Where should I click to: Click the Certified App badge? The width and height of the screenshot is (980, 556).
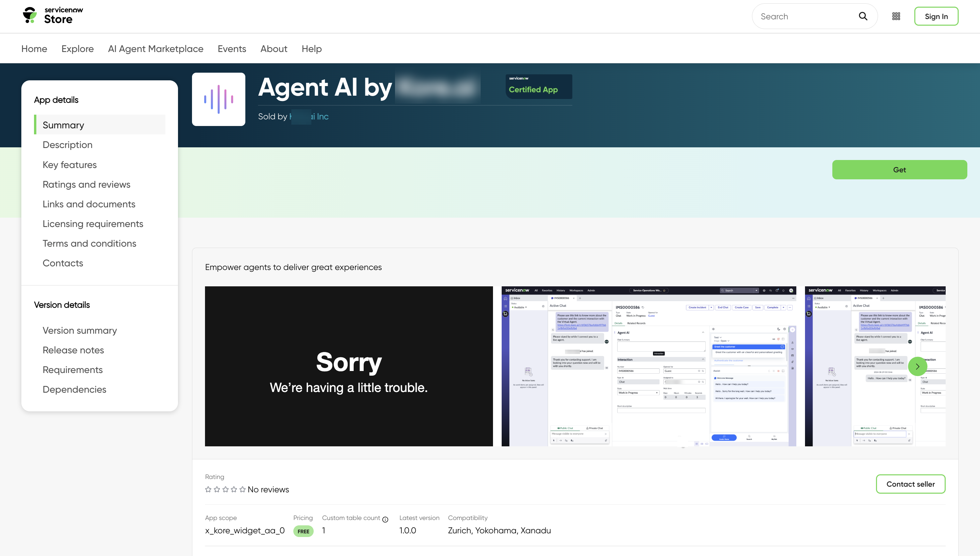[x=538, y=86]
